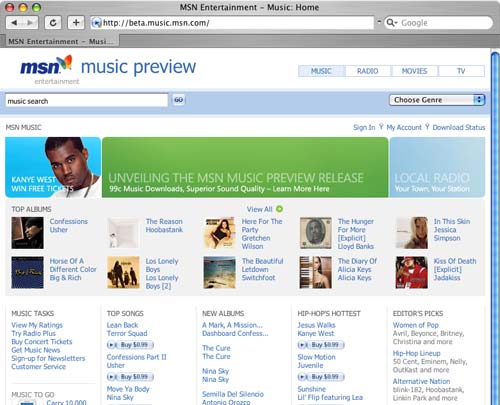
Task: Buy Confessions Part II for $0.99
Action: (x=134, y=377)
